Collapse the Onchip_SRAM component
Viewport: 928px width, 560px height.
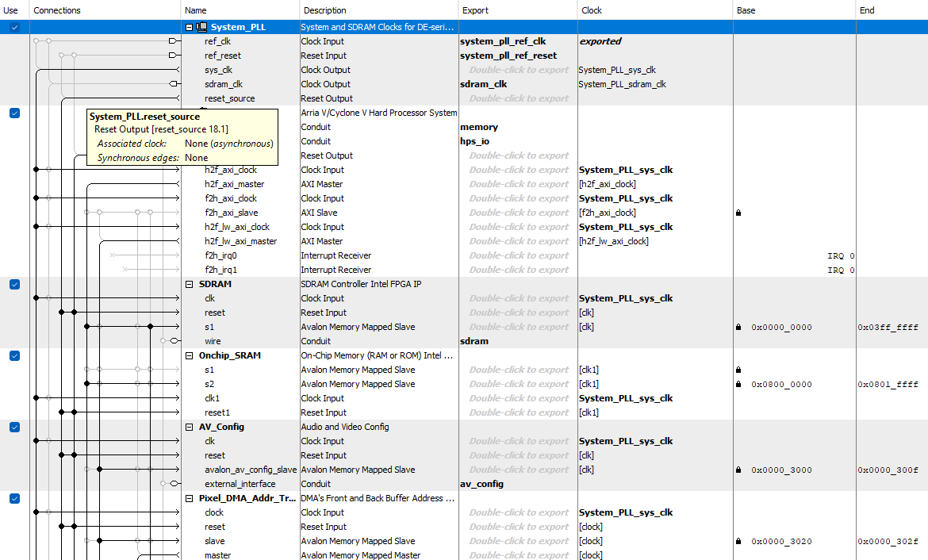(x=190, y=355)
